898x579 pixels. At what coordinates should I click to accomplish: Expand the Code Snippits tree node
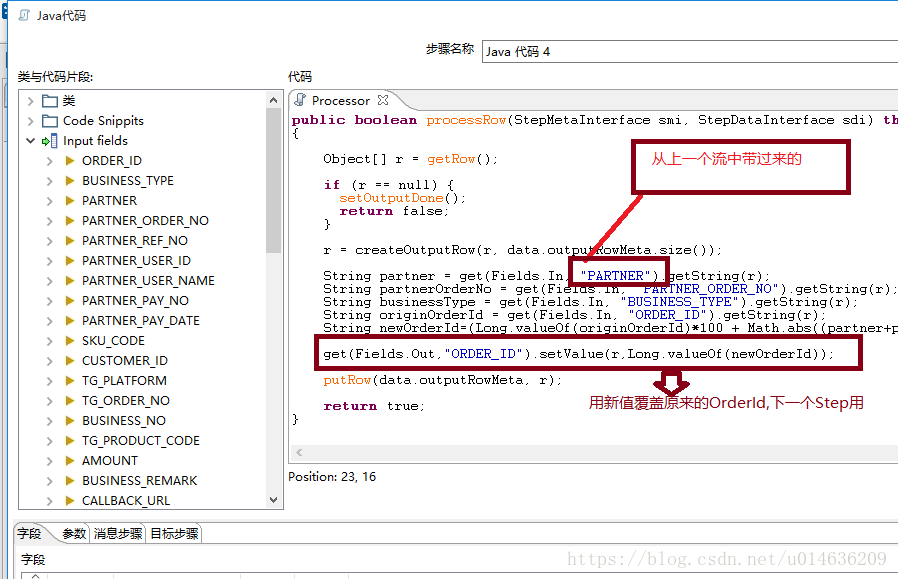[x=30, y=121]
